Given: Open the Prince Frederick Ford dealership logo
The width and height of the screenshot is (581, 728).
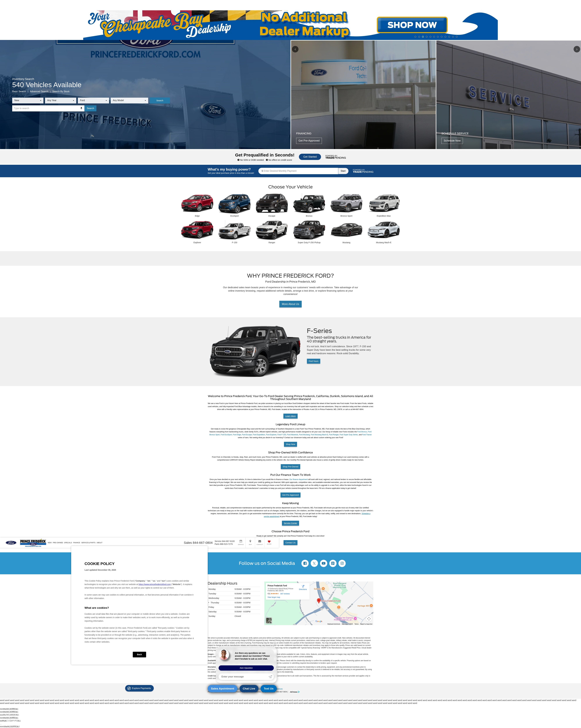Looking at the screenshot, I should click(x=33, y=543).
